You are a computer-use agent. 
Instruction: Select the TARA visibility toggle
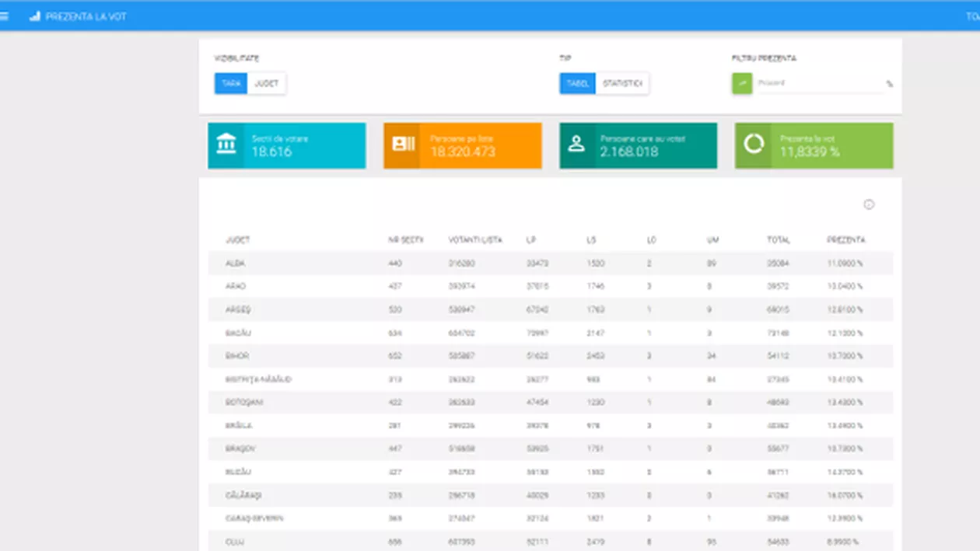click(231, 83)
